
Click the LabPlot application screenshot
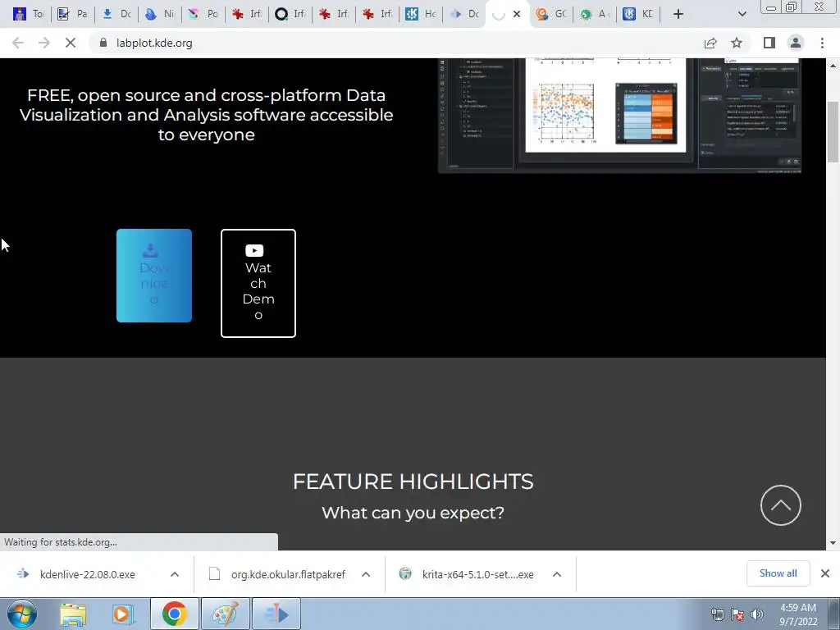click(620, 116)
